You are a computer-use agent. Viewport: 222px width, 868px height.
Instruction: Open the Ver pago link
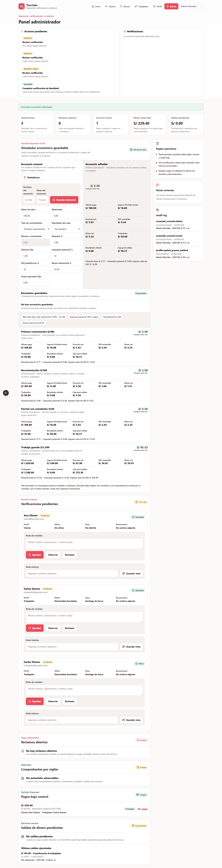coord(142,809)
